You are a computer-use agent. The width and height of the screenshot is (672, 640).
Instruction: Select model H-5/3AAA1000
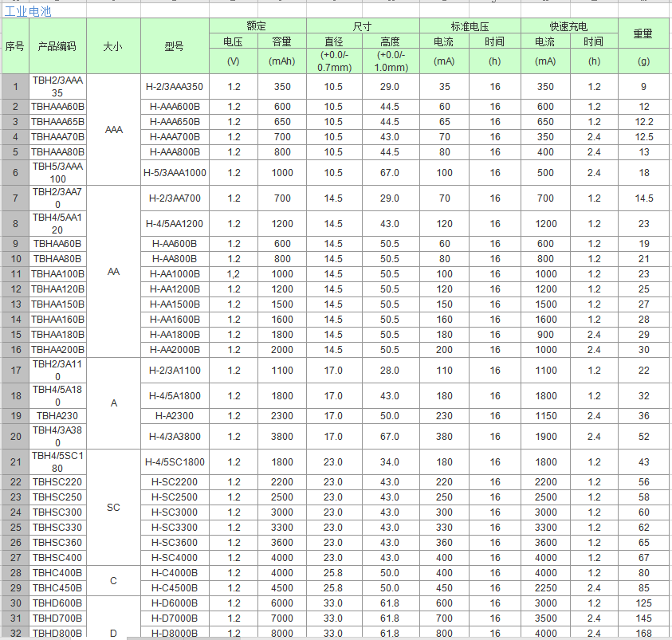175,173
